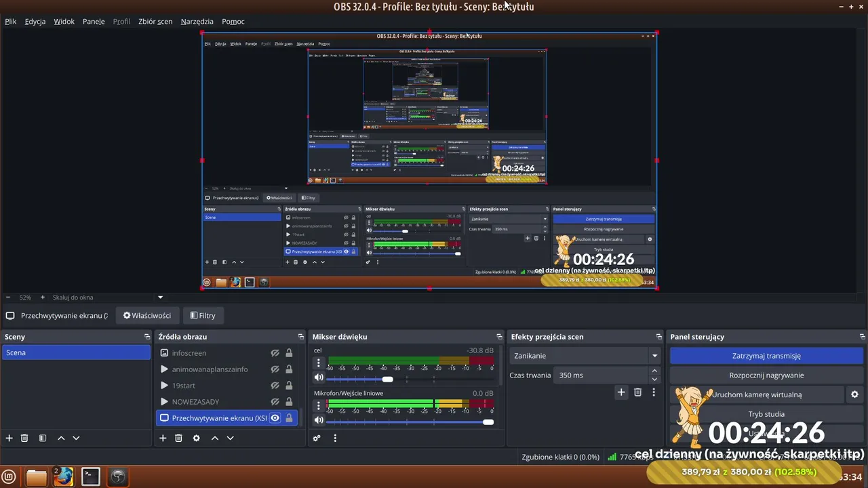Mute the Mikrofon/Wejście liniowe track
Screen dimensions: 868x488
click(x=319, y=420)
